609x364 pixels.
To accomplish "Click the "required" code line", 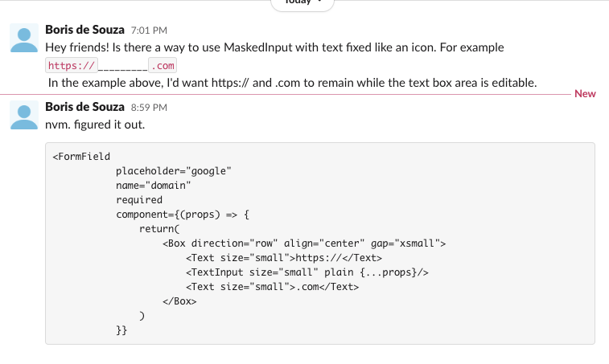I will pyautogui.click(x=139, y=200).
